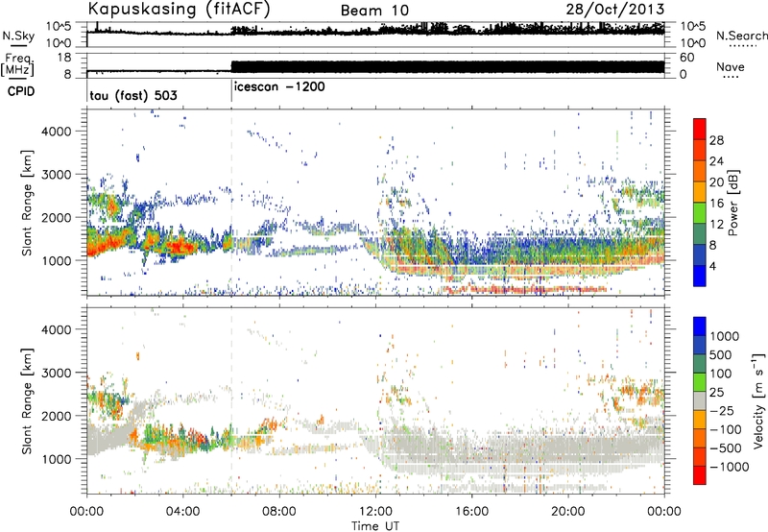
Task: Click the '60' tick on the Nave axis
Action: coord(687,58)
